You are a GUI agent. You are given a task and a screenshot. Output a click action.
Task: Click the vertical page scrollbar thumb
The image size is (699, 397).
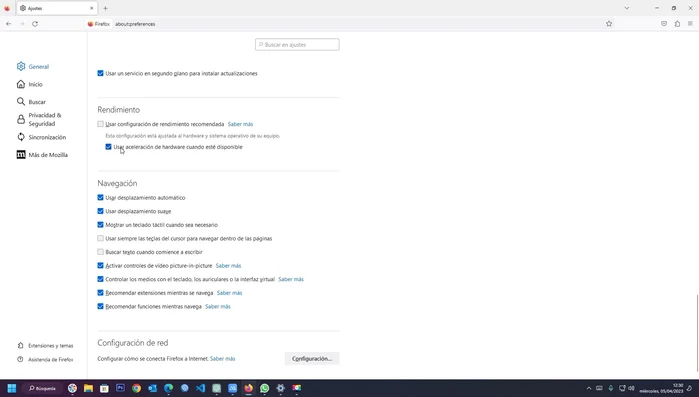point(697,333)
